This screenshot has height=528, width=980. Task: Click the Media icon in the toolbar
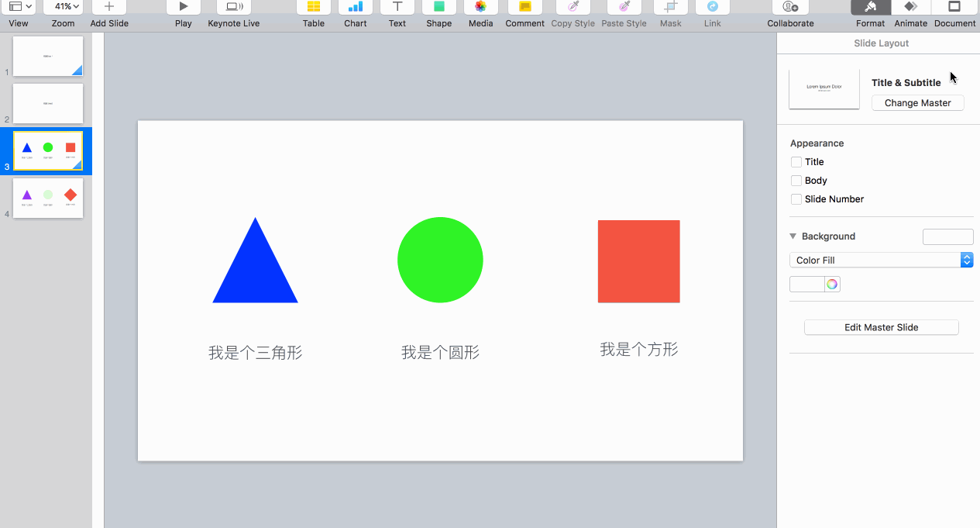(x=481, y=7)
